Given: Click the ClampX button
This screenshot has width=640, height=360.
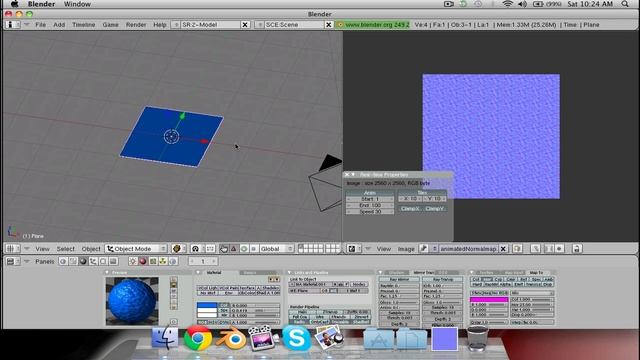Looking at the screenshot, I should [x=410, y=209].
